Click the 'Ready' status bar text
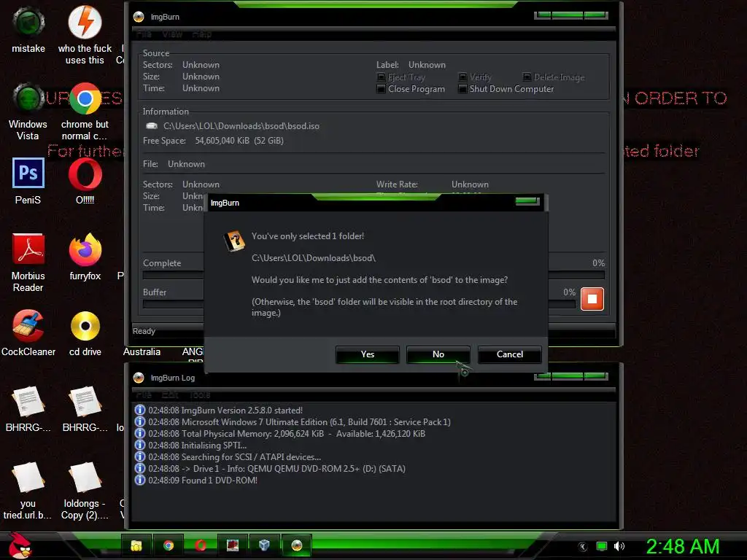Image resolution: width=747 pixels, height=560 pixels. [144, 332]
